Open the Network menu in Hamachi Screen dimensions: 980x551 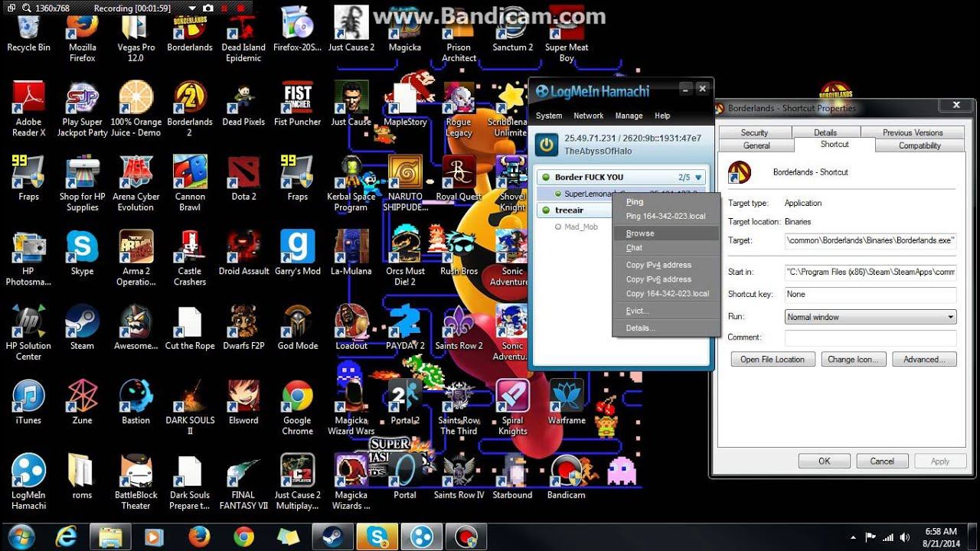588,116
